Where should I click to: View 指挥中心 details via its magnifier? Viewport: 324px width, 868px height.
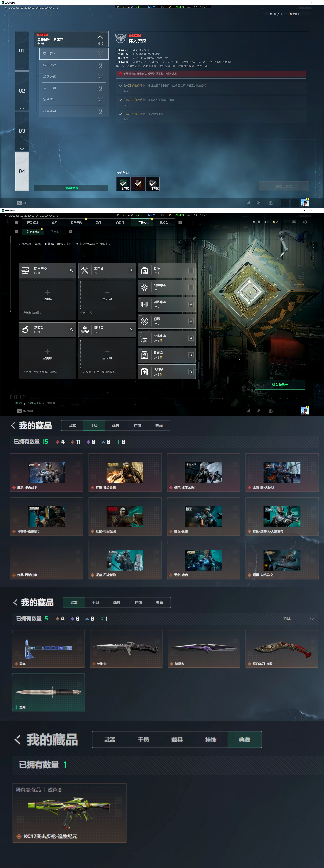pyautogui.click(x=191, y=287)
